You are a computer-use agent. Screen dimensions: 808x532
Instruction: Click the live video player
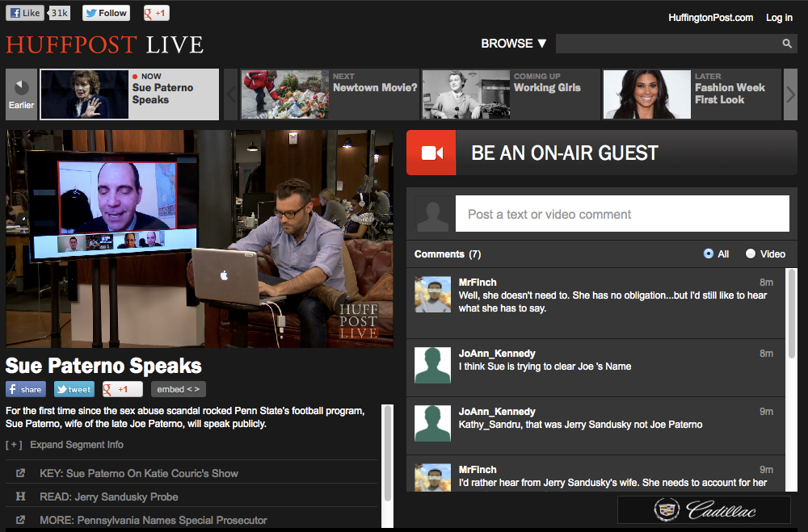[200, 239]
